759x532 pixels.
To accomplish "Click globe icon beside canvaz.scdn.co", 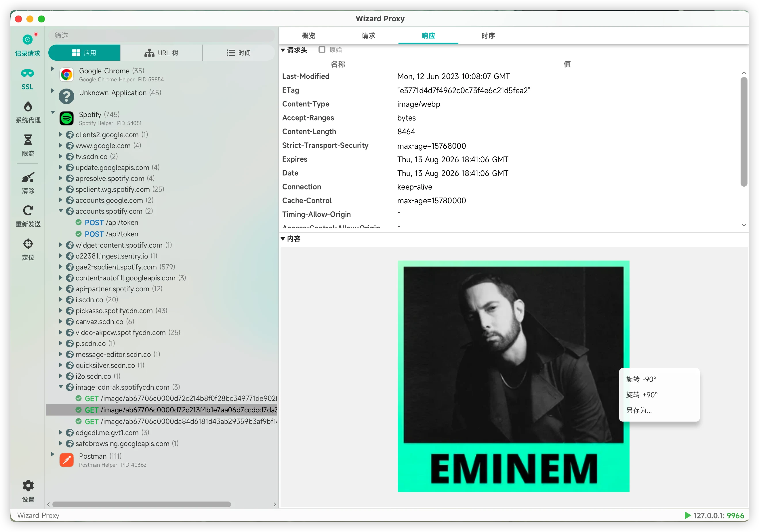I will (x=70, y=322).
